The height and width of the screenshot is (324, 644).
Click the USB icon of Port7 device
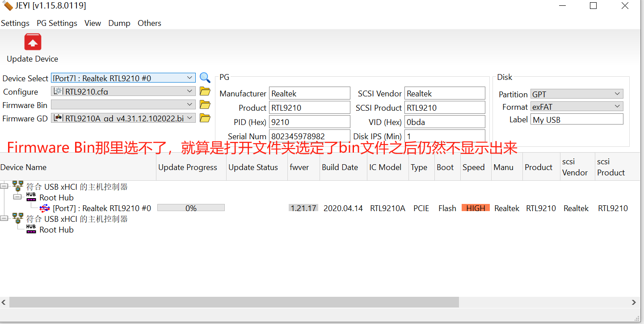pos(45,208)
